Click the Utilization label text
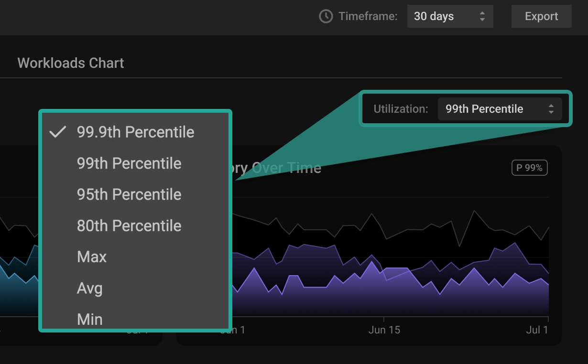Image resolution: width=588 pixels, height=364 pixels. point(401,109)
